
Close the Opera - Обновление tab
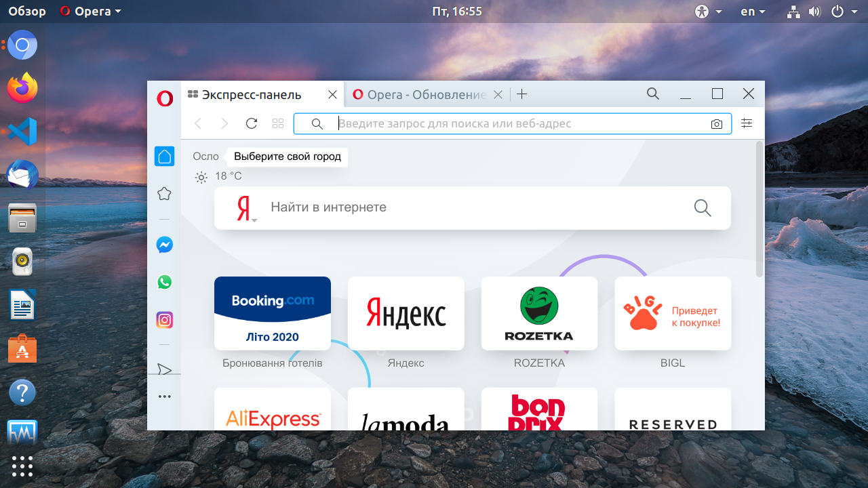tap(498, 95)
